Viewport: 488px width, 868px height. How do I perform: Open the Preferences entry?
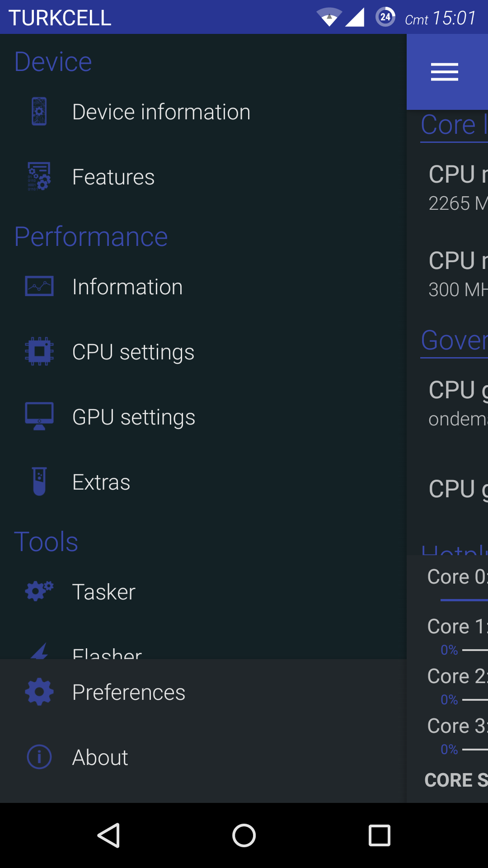click(x=203, y=692)
